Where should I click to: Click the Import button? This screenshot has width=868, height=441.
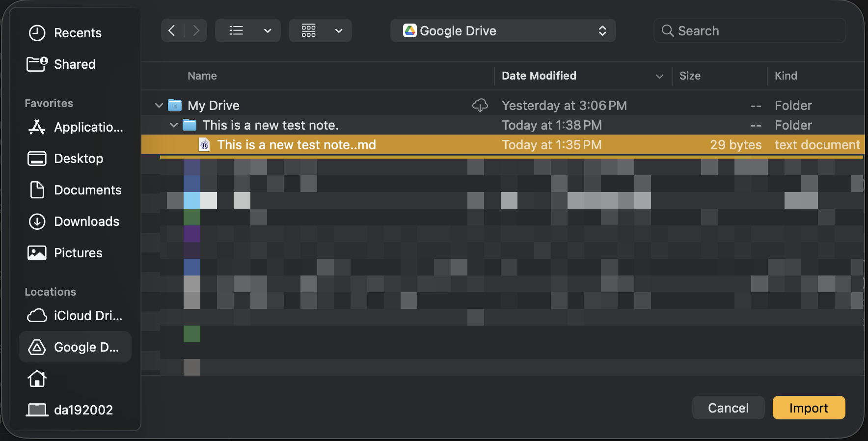tap(809, 408)
